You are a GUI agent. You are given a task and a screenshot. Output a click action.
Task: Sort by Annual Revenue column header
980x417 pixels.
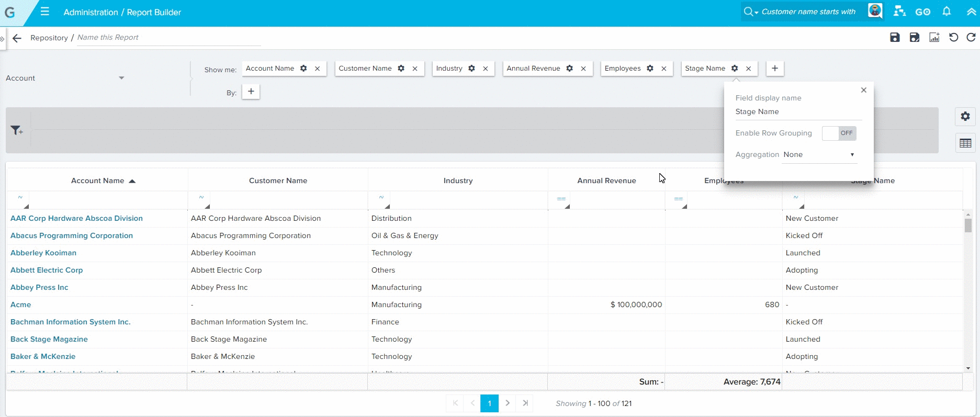click(606, 181)
